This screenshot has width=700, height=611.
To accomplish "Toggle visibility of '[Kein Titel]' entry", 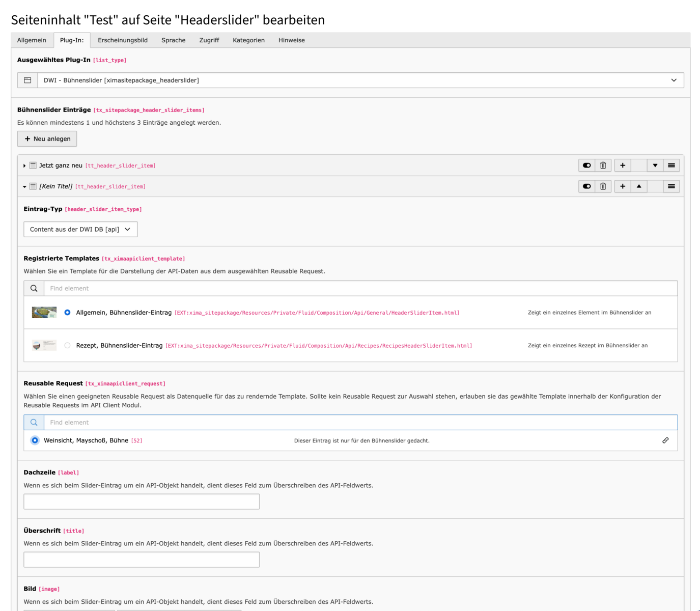I will 586,186.
